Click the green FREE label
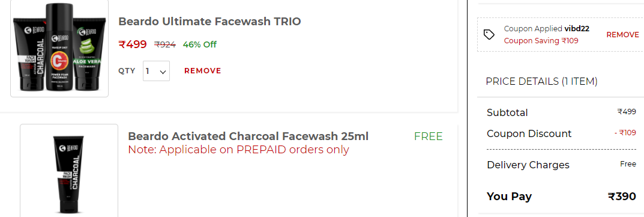The height and width of the screenshot is (217, 644). pos(429,136)
